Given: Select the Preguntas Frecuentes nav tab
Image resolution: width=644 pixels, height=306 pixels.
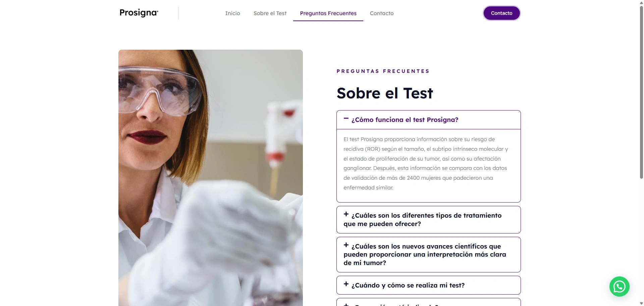Looking at the screenshot, I should tap(328, 13).
